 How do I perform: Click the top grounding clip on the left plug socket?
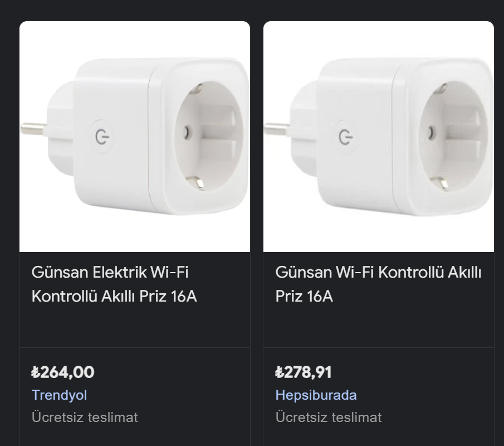click(x=195, y=89)
